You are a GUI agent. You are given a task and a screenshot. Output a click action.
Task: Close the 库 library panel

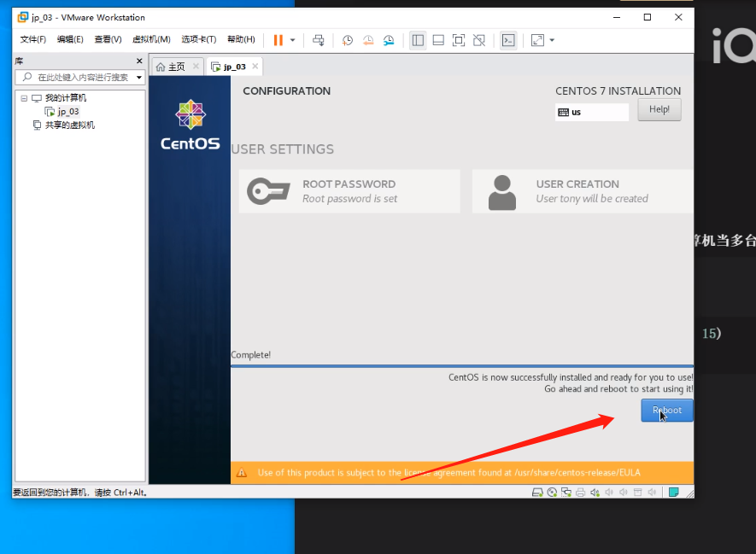(x=139, y=61)
